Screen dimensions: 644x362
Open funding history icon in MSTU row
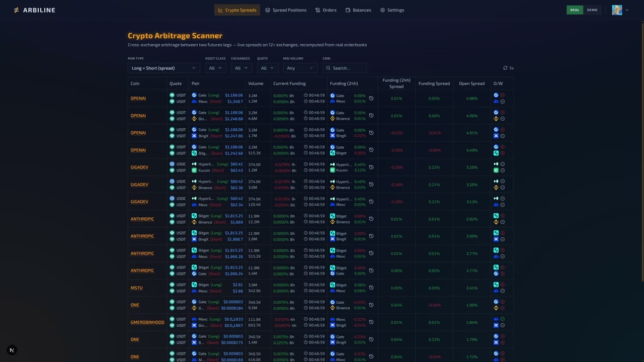(371, 288)
